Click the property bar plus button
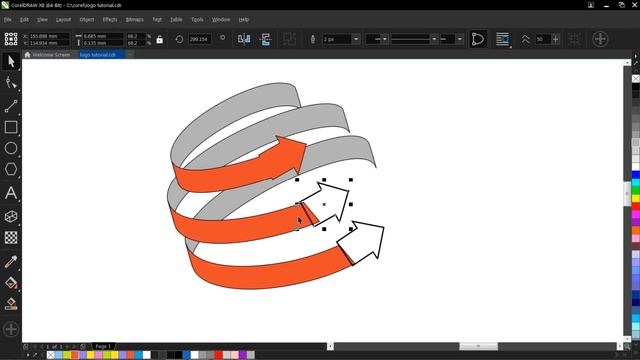 (x=600, y=39)
